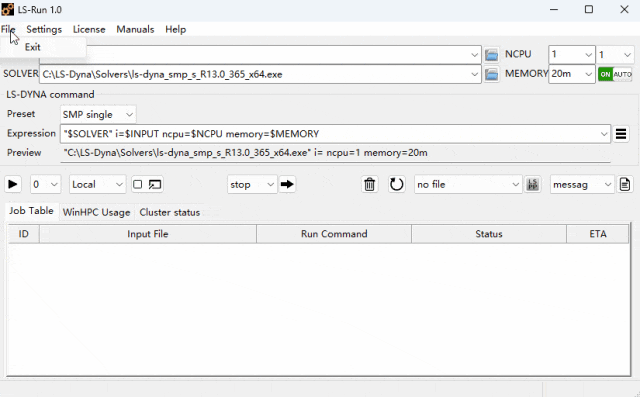The width and height of the screenshot is (640, 397).
Task: Restart job with circular arrow icon
Action: point(396,184)
